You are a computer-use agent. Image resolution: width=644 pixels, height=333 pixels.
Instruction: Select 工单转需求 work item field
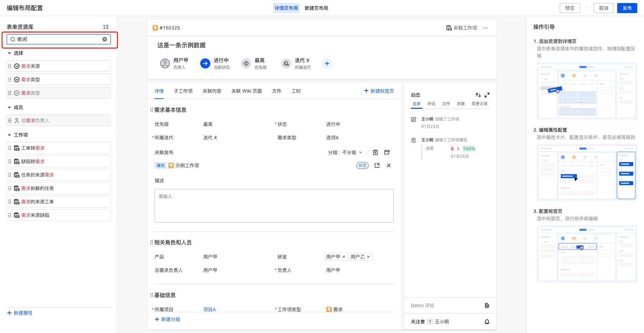click(x=59, y=148)
